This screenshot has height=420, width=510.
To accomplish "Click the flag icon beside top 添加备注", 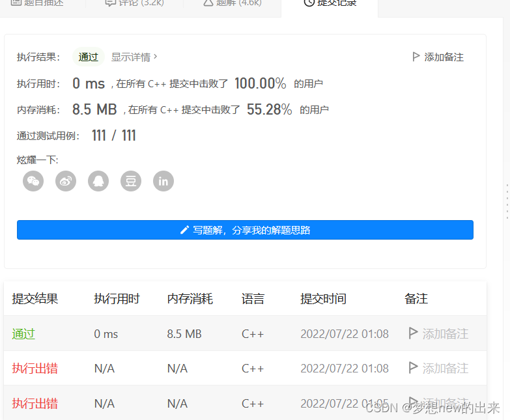I will tap(416, 57).
